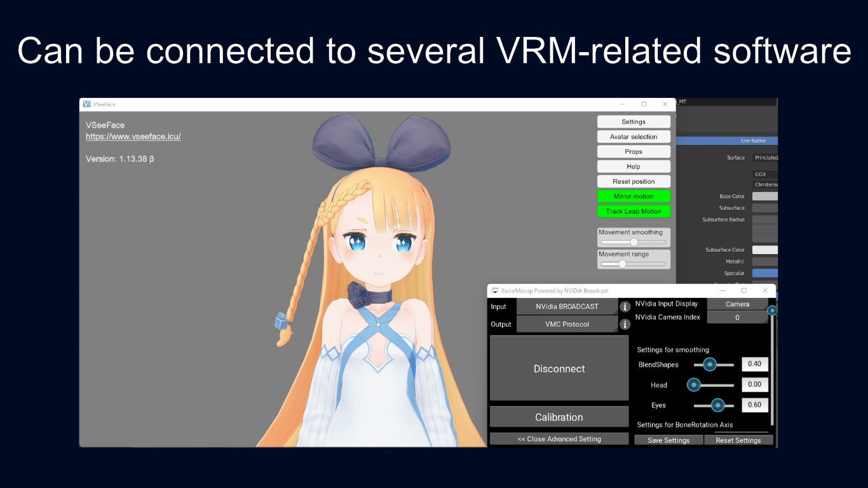Open the Surface shader dropdown showing Principled
Viewport: 868px width, 488px height.
point(765,157)
